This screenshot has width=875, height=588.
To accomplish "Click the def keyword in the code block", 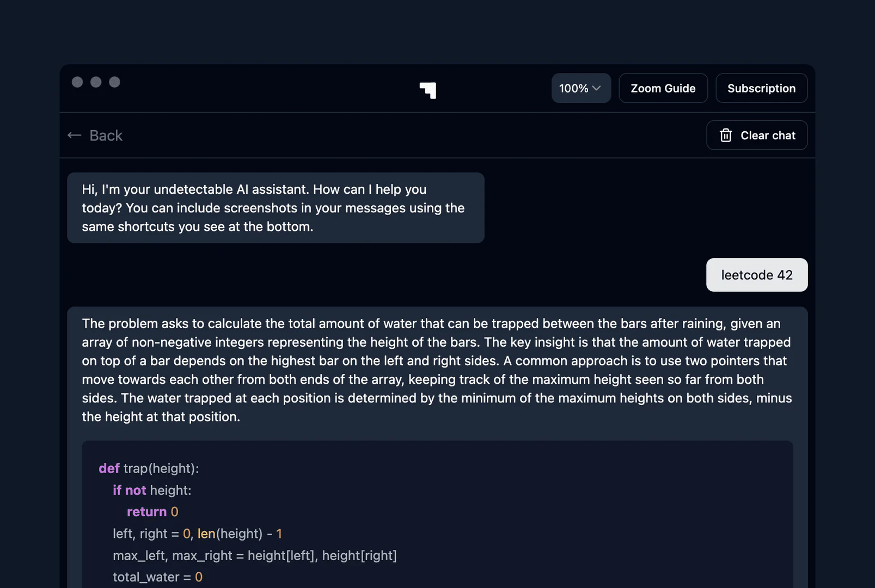I will [108, 468].
